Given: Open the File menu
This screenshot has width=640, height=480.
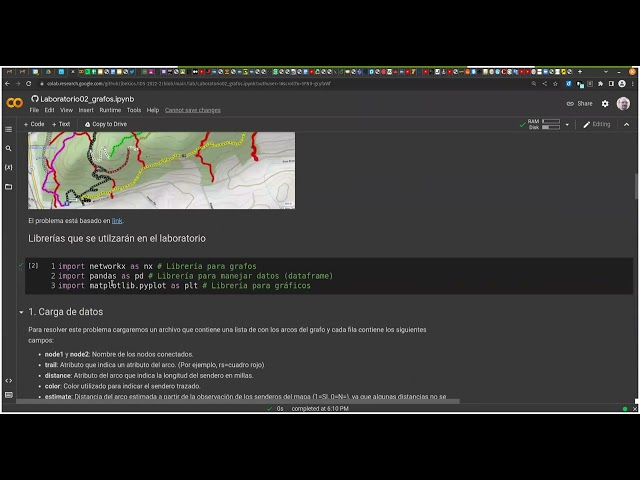Looking at the screenshot, I should click(34, 110).
